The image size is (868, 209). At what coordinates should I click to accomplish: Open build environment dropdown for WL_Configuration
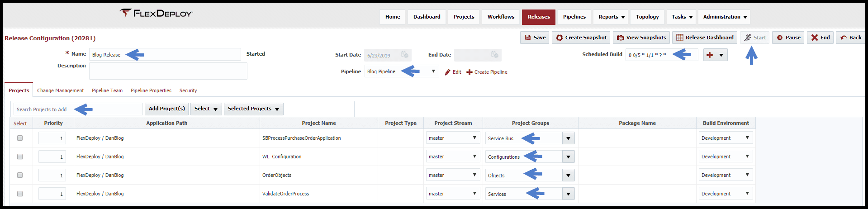point(726,157)
